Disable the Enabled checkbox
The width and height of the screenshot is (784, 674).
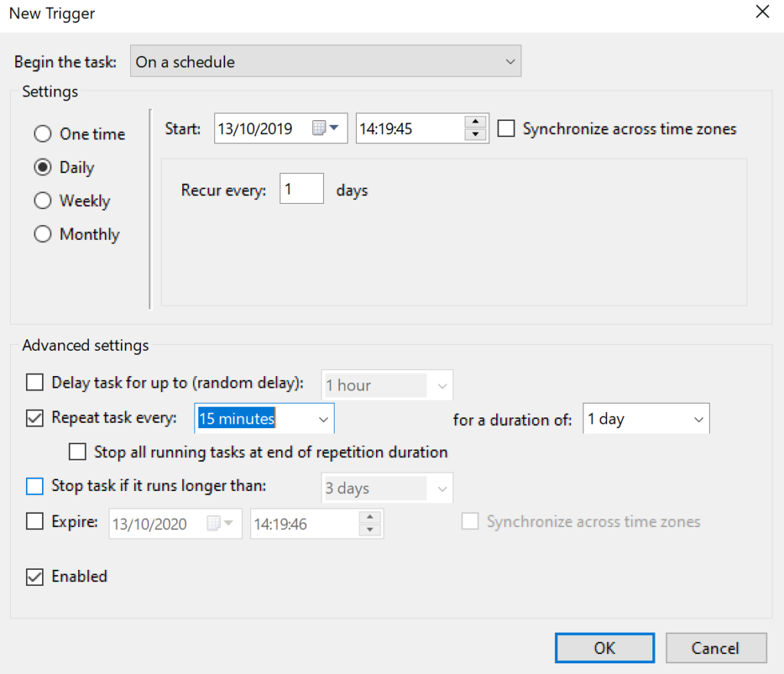[x=34, y=577]
